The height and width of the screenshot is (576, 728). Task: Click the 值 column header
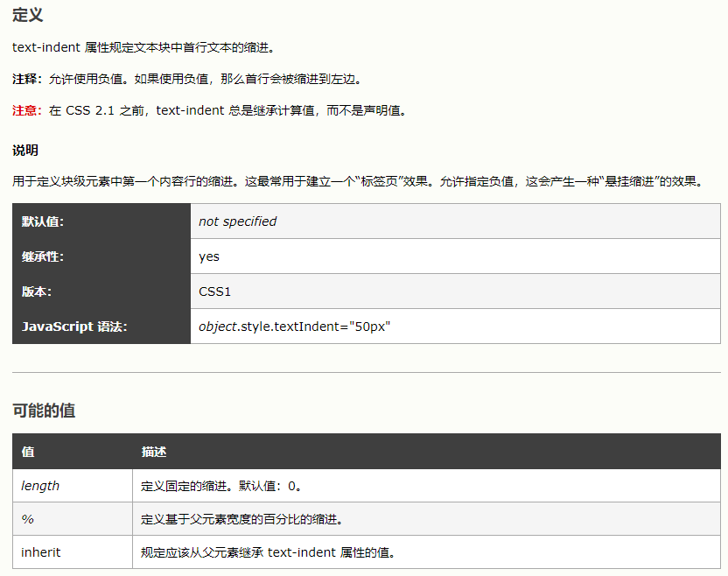[25, 452]
